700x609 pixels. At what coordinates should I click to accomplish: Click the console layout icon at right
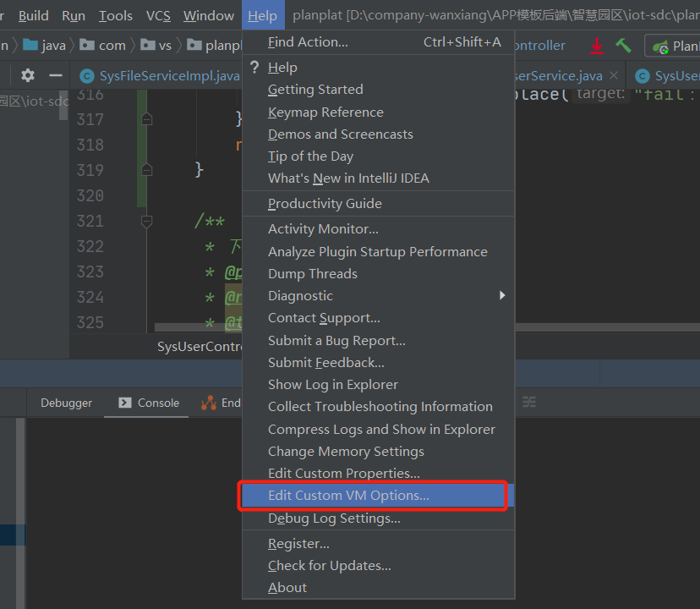click(x=529, y=402)
